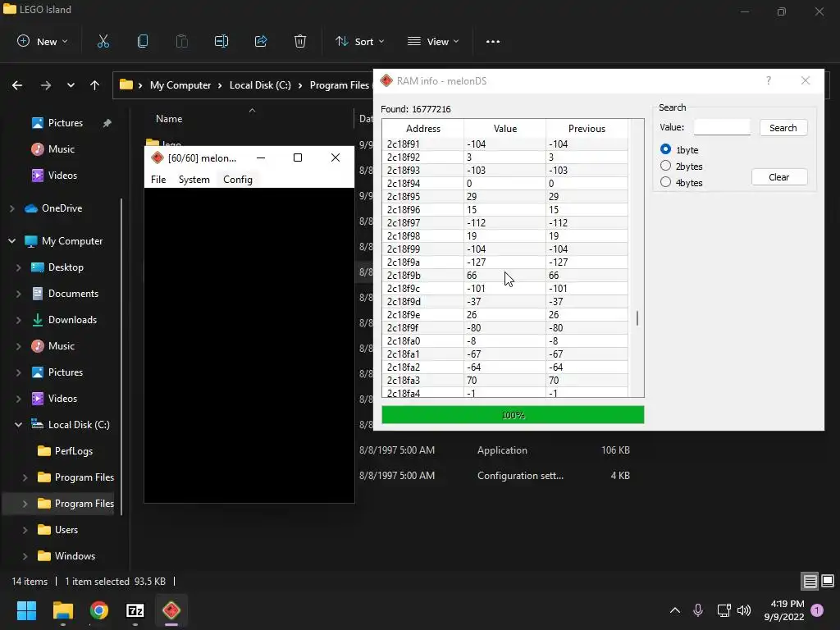Switch to large thumbnails view icon
The image size is (840, 630).
[828, 582]
